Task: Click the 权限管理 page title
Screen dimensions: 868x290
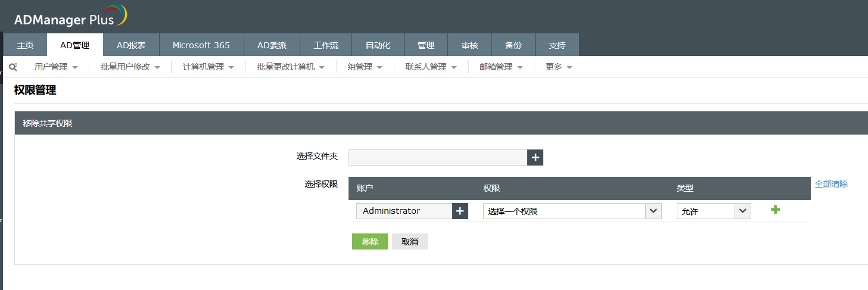Action: [35, 91]
